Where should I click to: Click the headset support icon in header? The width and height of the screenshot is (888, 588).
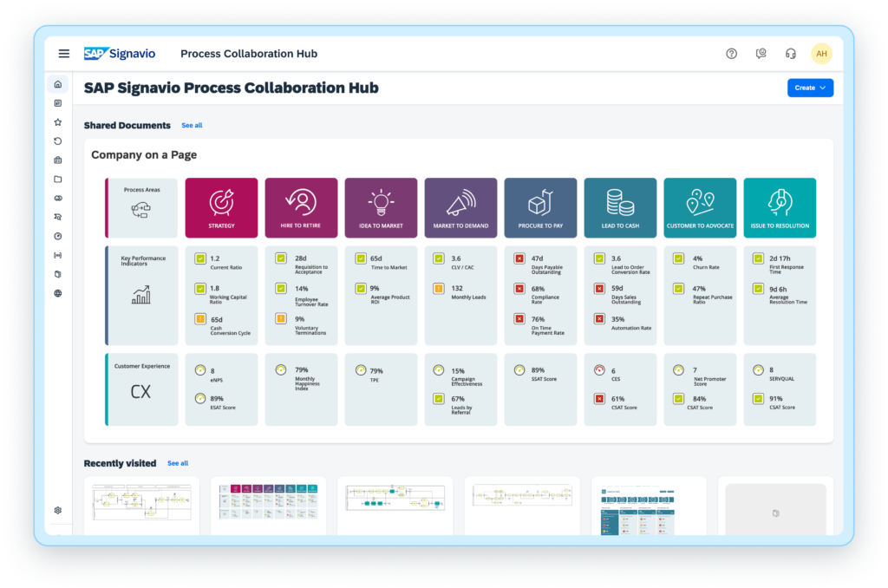tap(790, 54)
